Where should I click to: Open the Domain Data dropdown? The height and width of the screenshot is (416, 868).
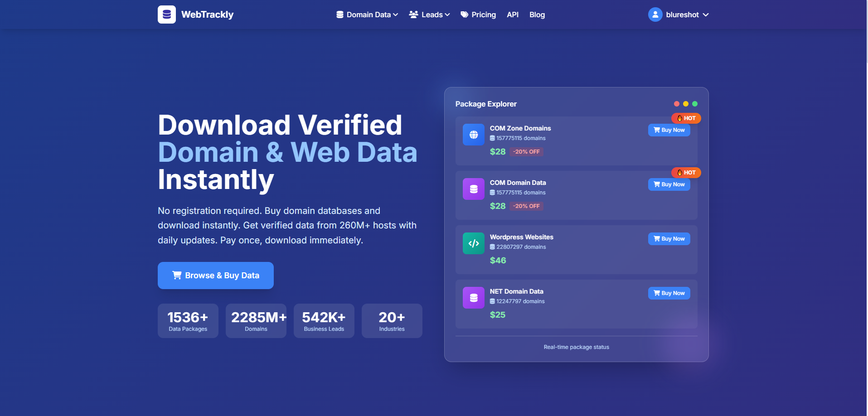point(366,14)
